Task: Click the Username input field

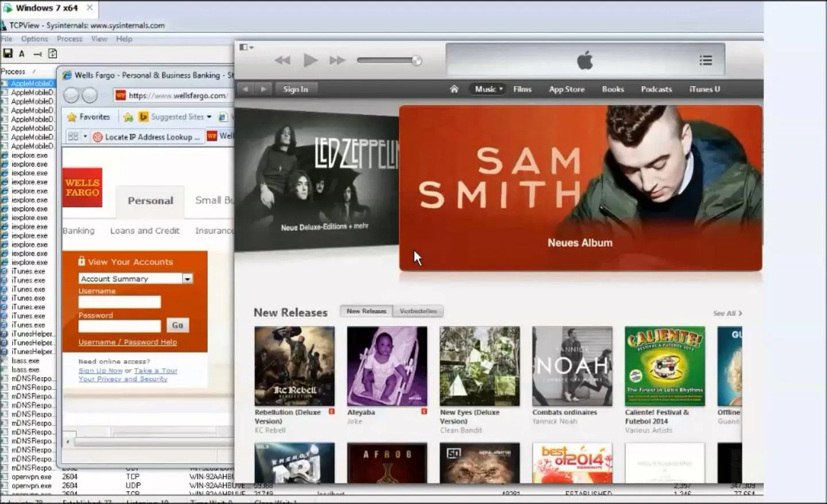Action: pyautogui.click(x=119, y=302)
